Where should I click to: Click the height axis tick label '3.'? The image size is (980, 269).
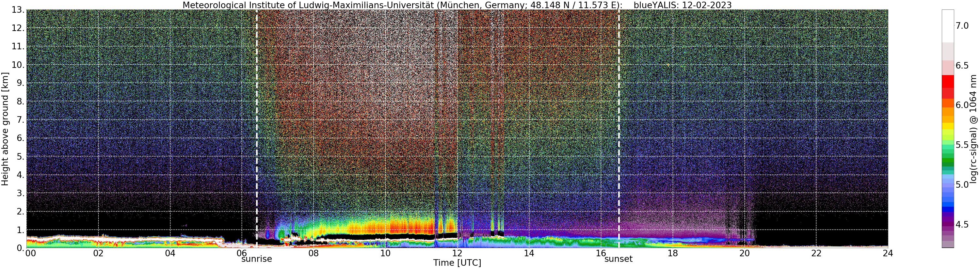click(20, 193)
